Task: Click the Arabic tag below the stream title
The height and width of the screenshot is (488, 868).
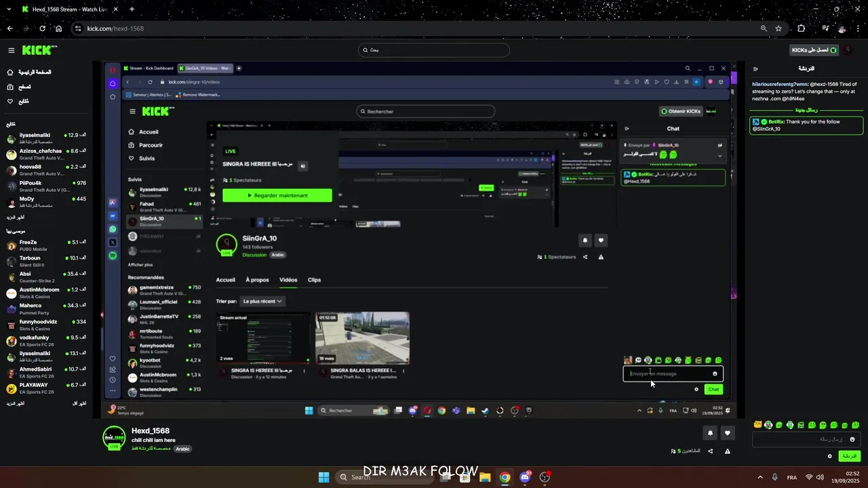Action: 182,449
